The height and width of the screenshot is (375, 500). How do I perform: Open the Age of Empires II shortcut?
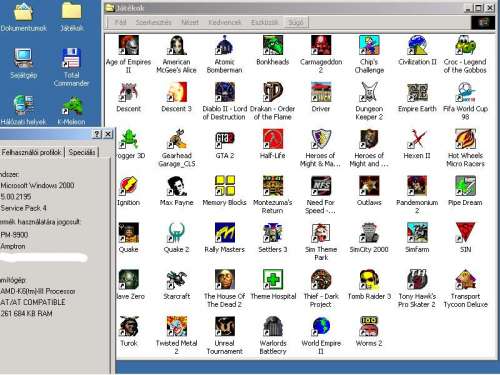tap(129, 45)
